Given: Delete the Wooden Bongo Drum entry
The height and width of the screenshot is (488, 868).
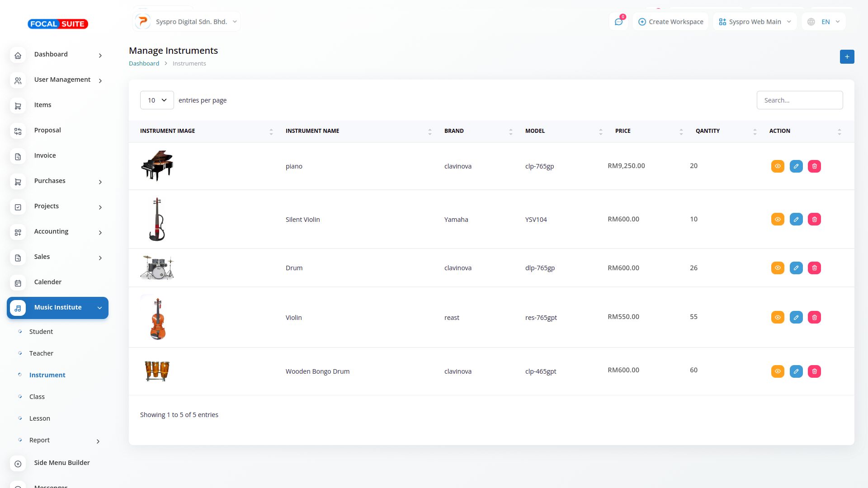Looking at the screenshot, I should pyautogui.click(x=814, y=371).
